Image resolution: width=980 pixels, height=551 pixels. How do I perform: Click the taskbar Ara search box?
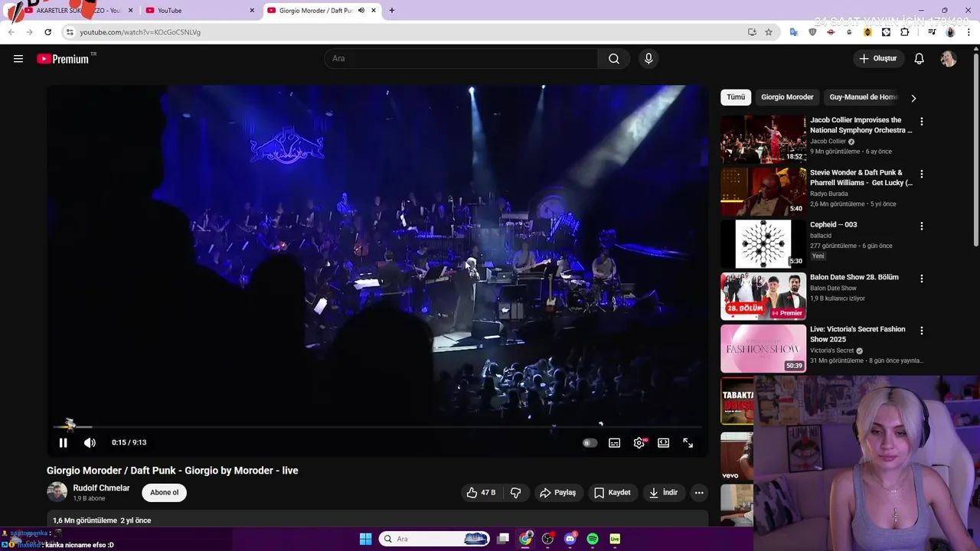[x=435, y=539]
